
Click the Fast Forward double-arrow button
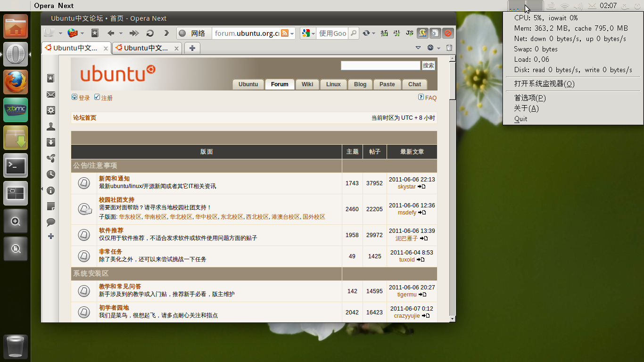click(x=134, y=33)
